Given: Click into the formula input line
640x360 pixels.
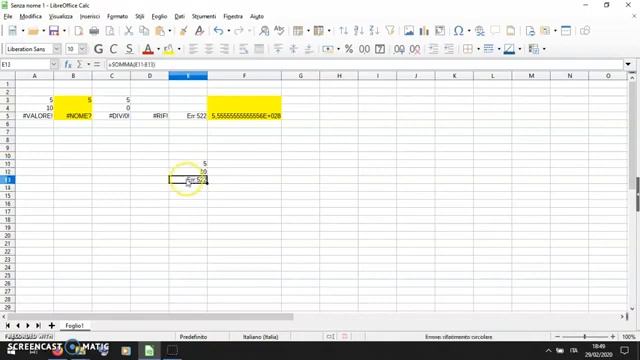Looking at the screenshot, I should pyautogui.click(x=364, y=64).
